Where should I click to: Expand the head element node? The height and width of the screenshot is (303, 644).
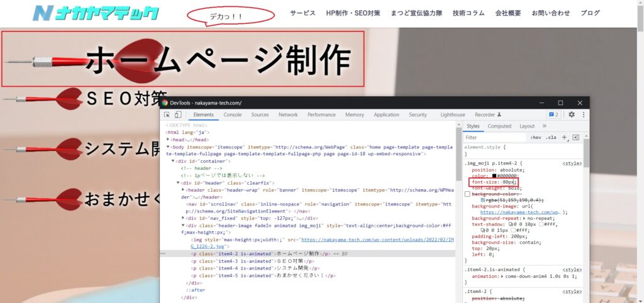[167, 140]
